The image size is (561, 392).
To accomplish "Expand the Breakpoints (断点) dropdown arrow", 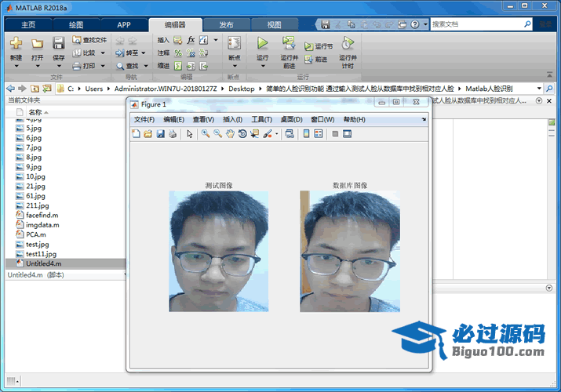I will tap(235, 66).
